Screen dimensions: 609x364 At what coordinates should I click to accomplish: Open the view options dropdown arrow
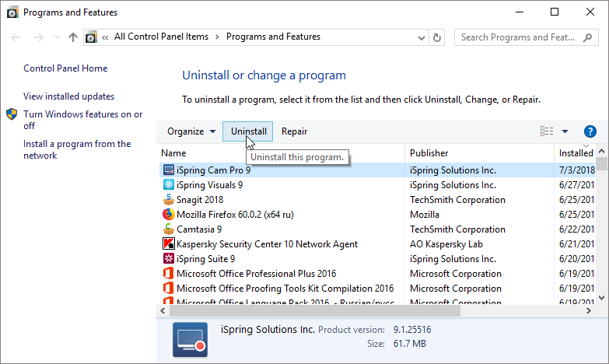pyautogui.click(x=565, y=131)
